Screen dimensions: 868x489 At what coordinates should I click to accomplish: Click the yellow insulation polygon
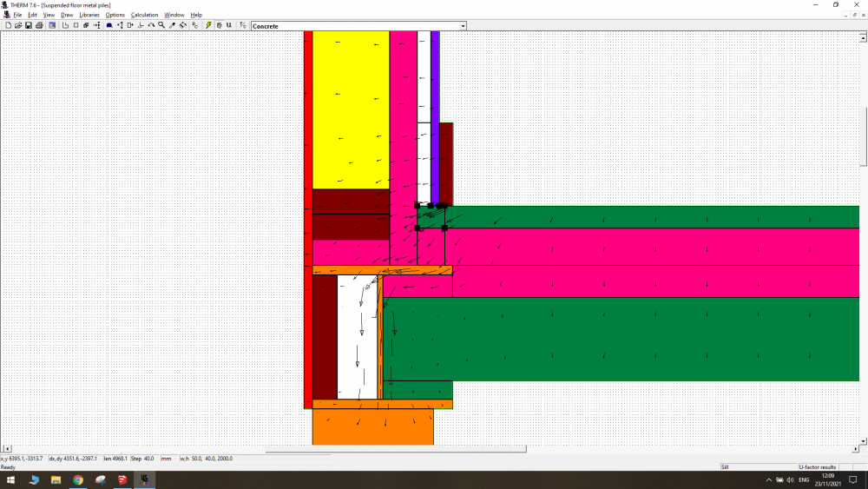coord(351,109)
